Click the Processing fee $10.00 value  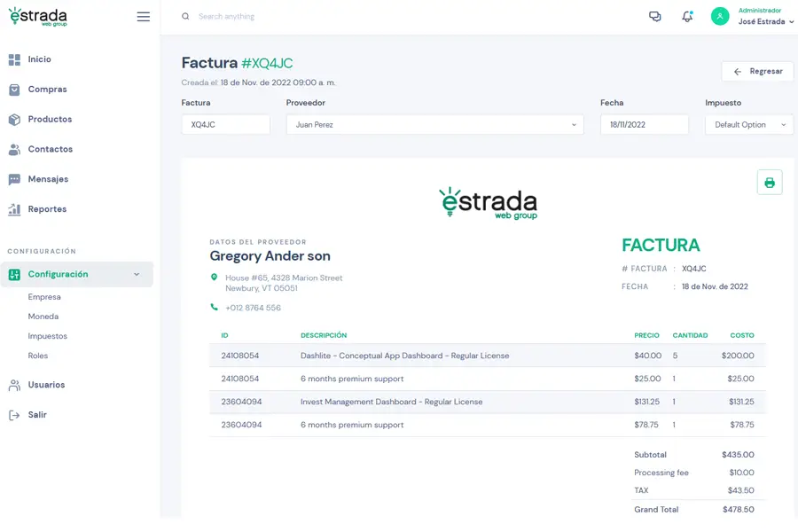(741, 473)
